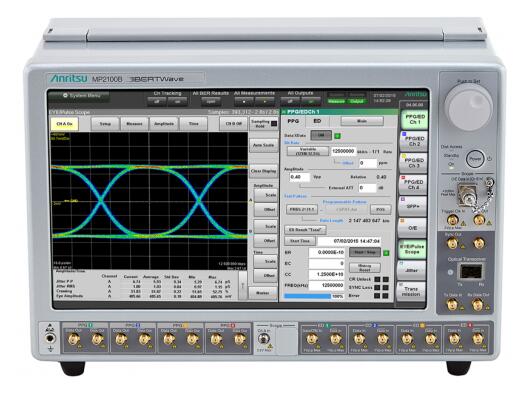Edit the Amplitude Vpp field
This screenshot has height=393, width=529.
click(300, 177)
